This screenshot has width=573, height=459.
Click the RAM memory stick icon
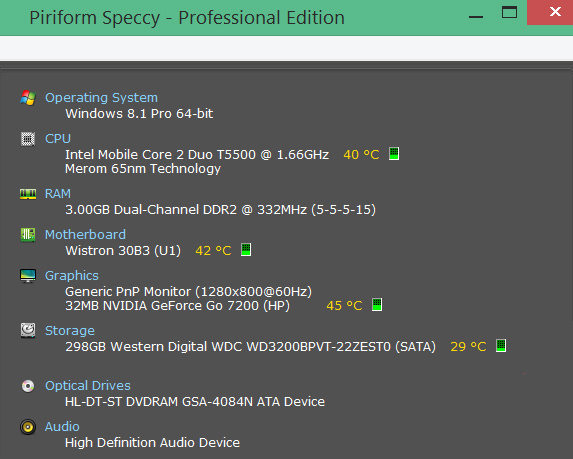(x=28, y=194)
